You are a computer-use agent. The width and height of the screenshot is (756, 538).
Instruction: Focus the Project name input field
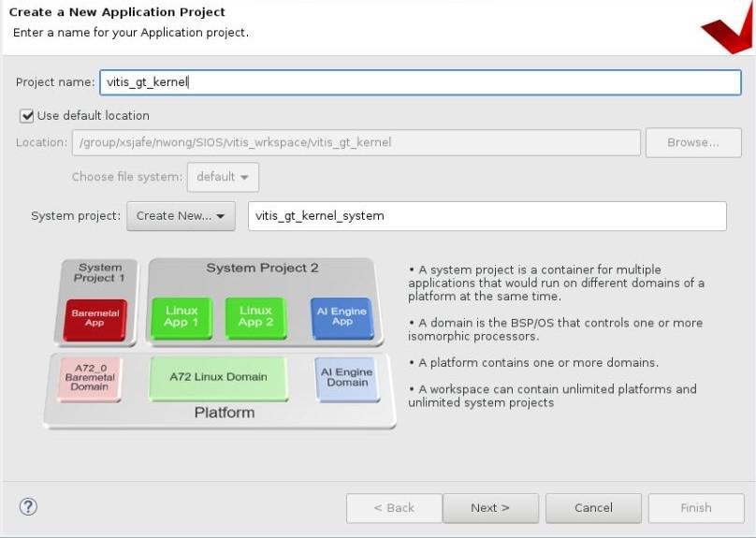(x=420, y=82)
